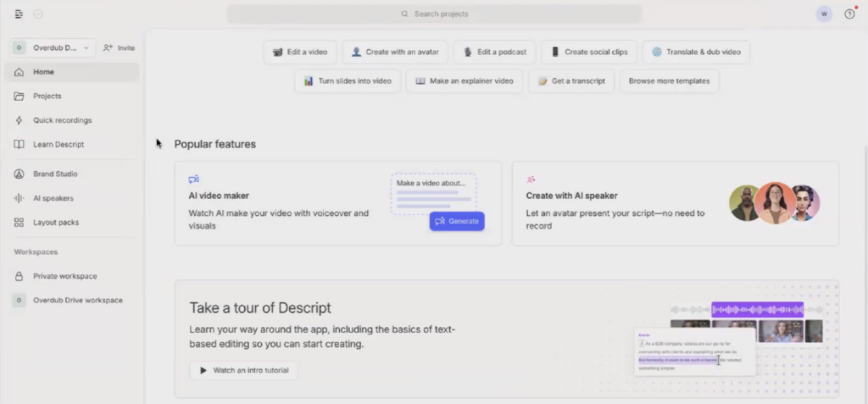Open AI speakers in the sidebar
This screenshot has height=404, width=868.
[x=72, y=198]
